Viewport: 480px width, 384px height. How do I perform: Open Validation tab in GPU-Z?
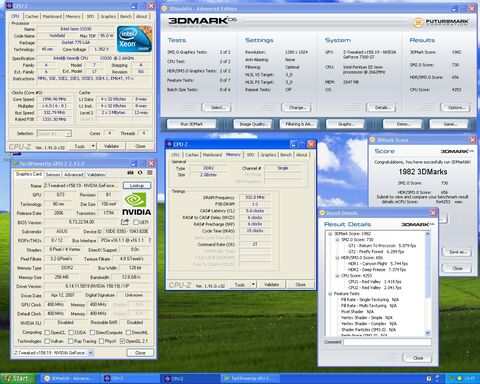[96, 175]
